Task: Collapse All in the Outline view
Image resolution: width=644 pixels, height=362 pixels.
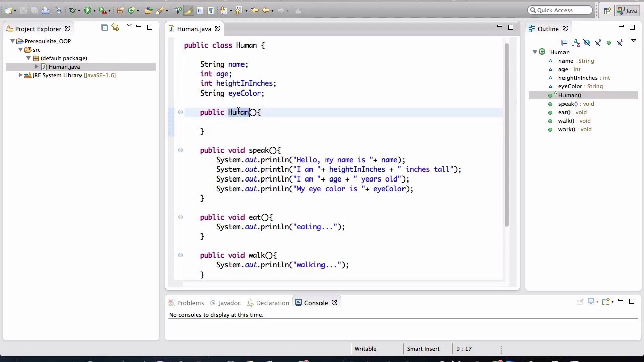Action: point(565,43)
